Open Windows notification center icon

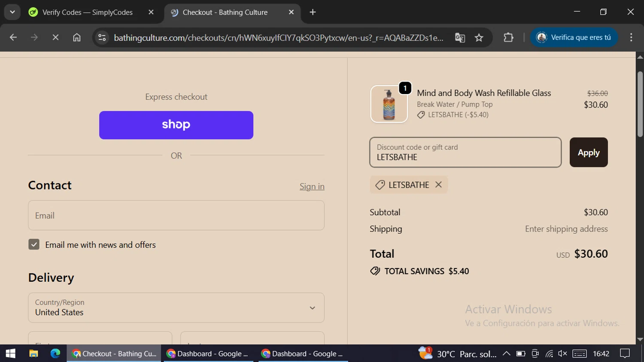pos(625,353)
